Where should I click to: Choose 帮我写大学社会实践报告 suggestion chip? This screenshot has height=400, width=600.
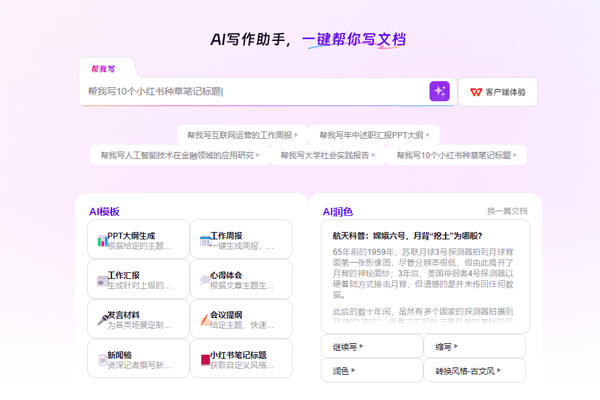point(328,155)
